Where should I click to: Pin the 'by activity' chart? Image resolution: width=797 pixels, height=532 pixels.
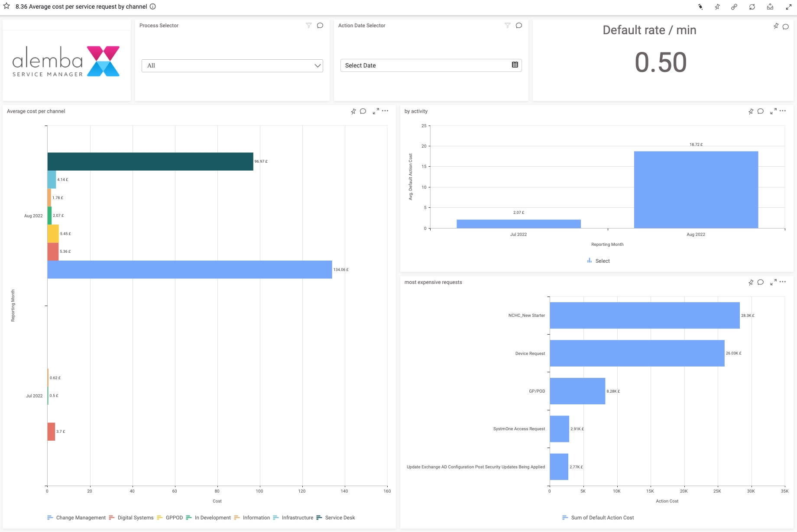751,112
